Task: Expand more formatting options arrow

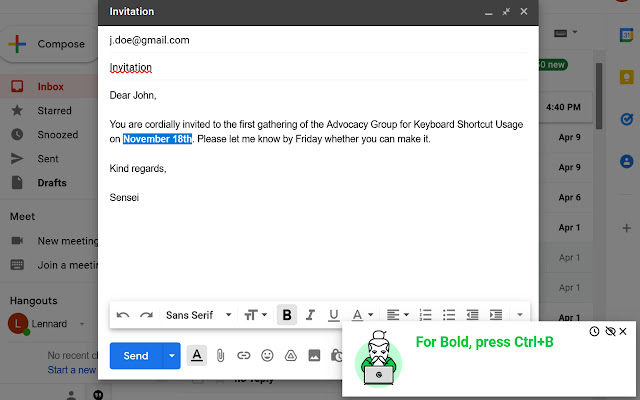Action: pyautogui.click(x=520, y=315)
